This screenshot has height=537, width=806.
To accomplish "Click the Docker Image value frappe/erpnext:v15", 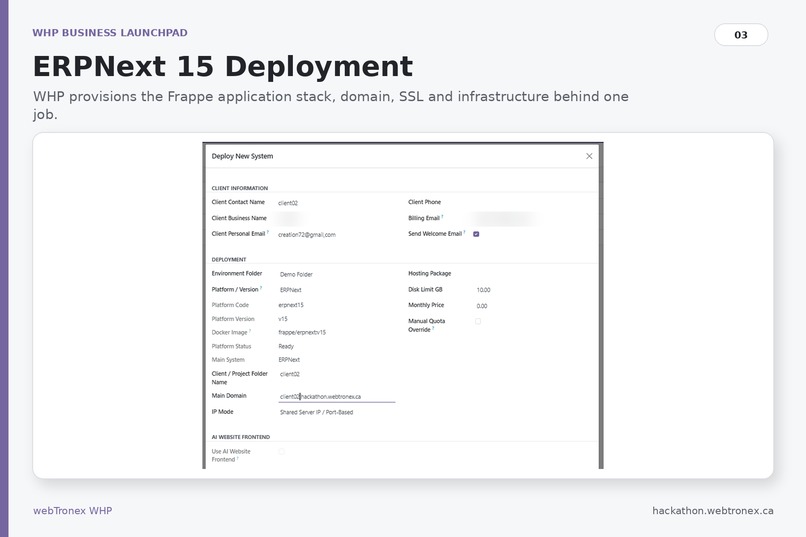I will click(x=302, y=332).
